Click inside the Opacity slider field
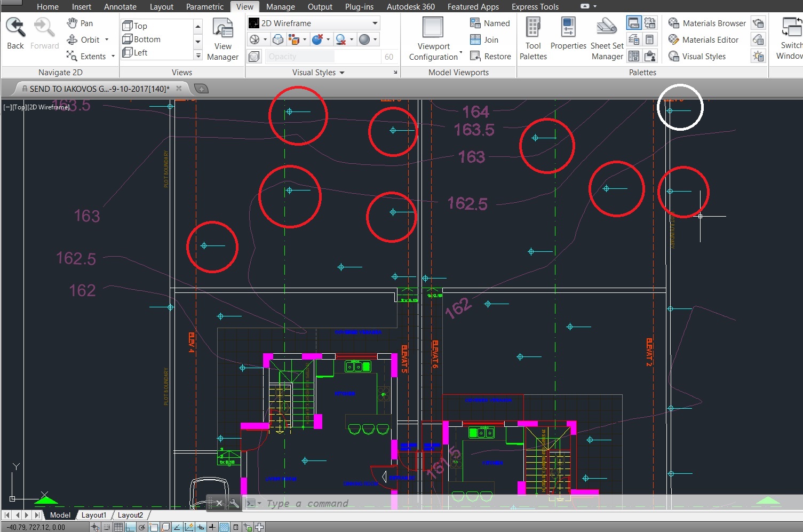This screenshot has height=532, width=803. [x=299, y=56]
